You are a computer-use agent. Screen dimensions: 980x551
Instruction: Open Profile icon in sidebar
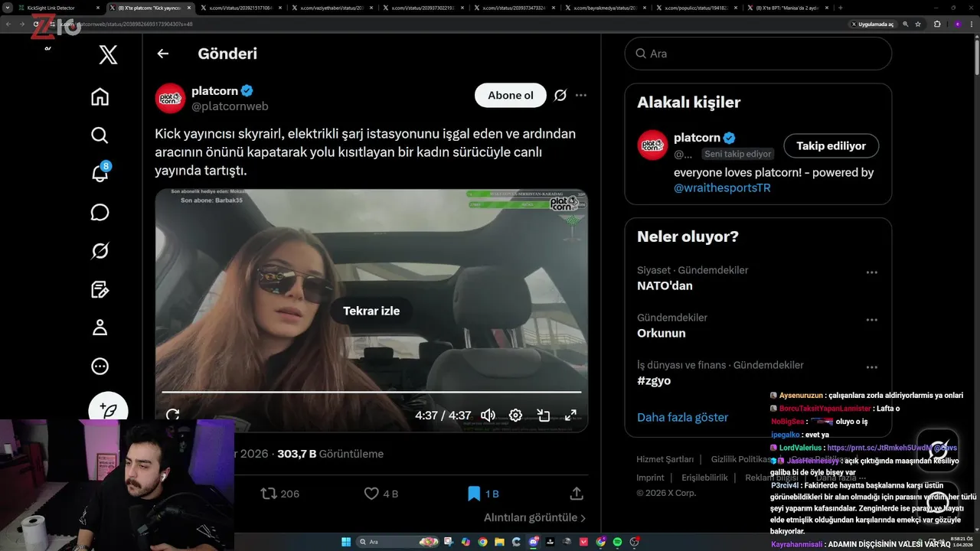[100, 328]
